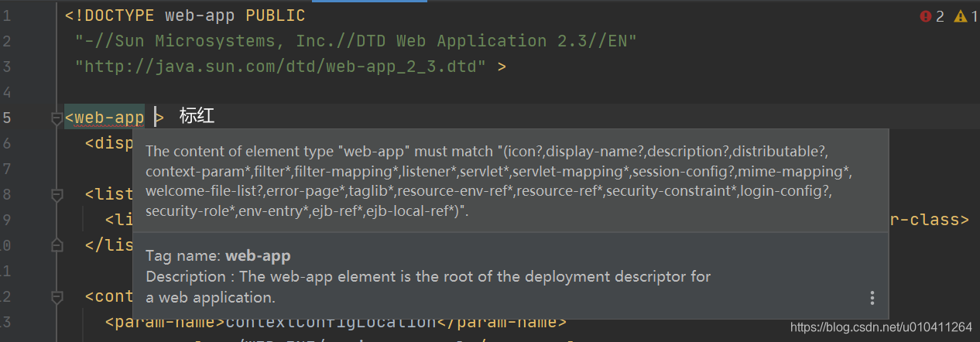Viewport: 980px width, 342px height.
Task: Click the error message about element type web-app
Action: 499,181
